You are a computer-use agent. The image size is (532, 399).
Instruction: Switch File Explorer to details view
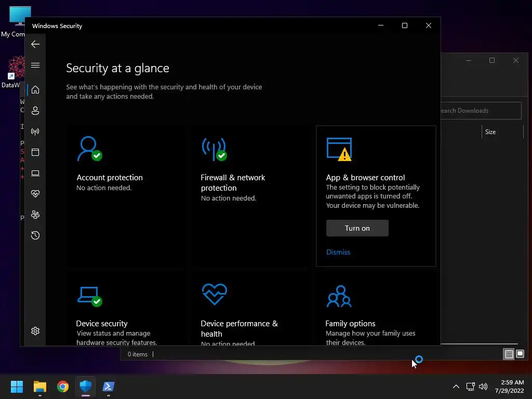[x=509, y=354]
